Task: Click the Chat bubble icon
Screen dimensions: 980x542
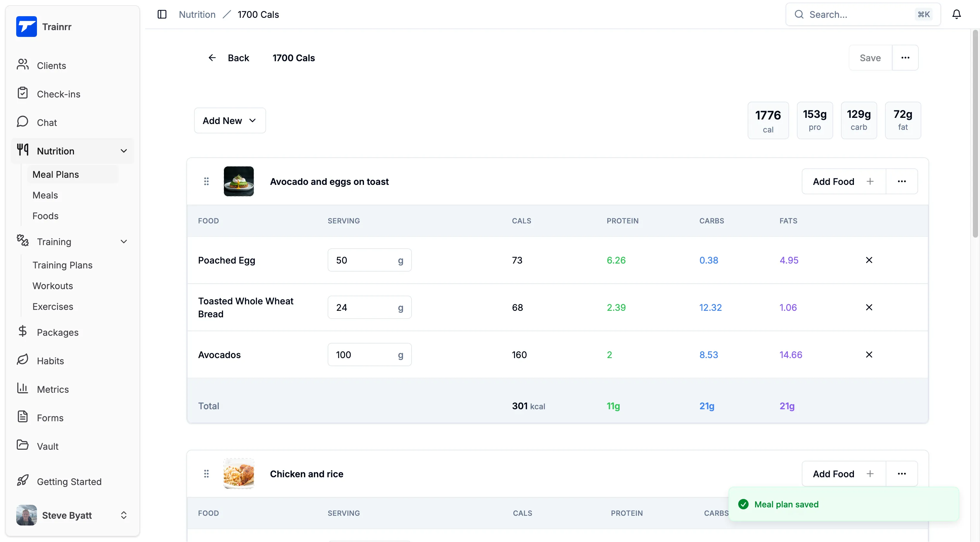Action: click(x=22, y=122)
